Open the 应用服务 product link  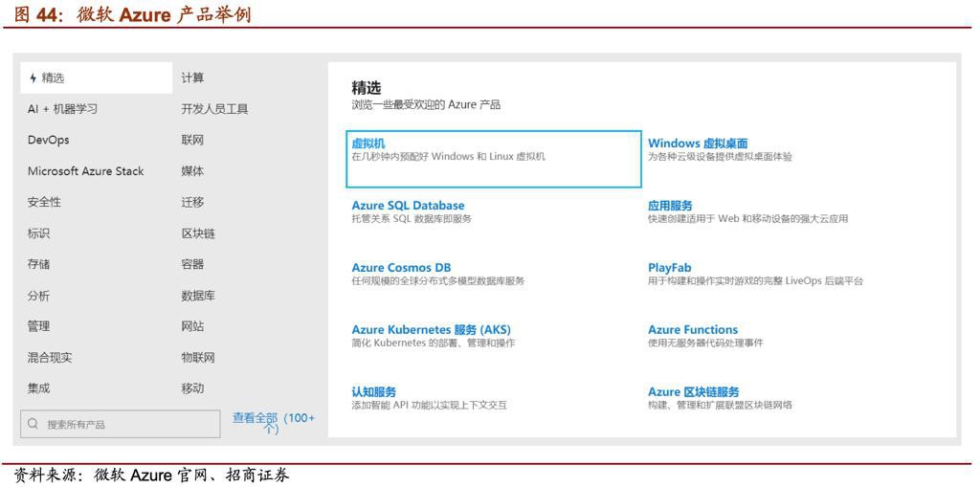[670, 206]
